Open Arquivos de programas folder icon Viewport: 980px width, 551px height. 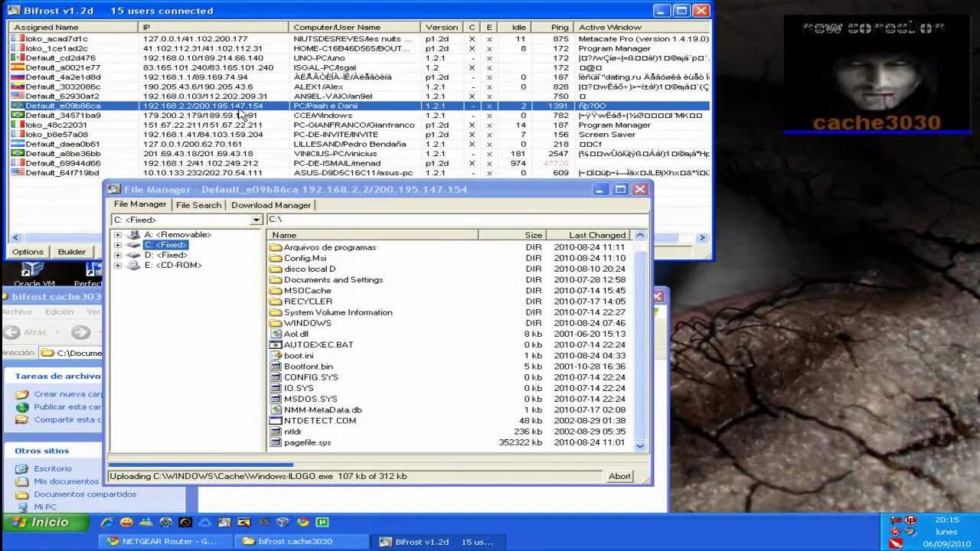click(276, 247)
